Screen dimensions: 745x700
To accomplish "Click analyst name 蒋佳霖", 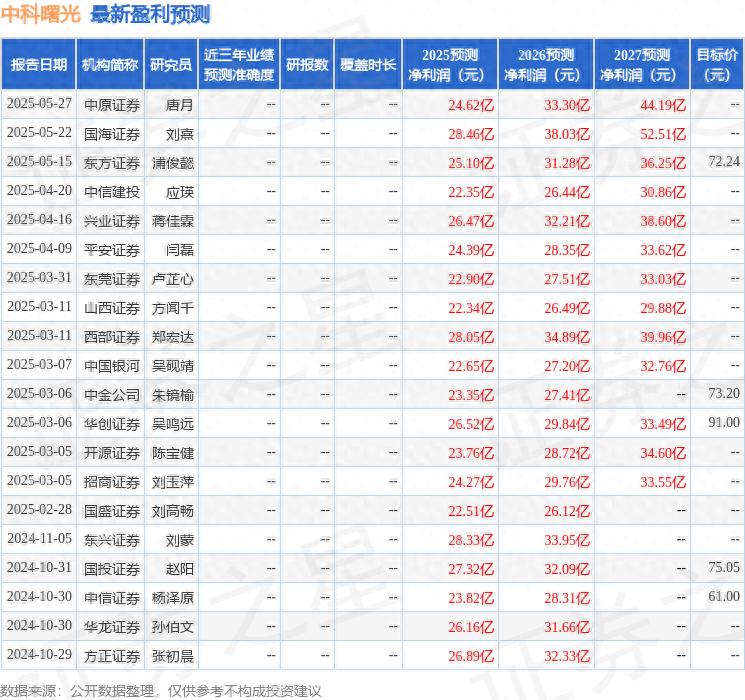I will pyautogui.click(x=173, y=221).
